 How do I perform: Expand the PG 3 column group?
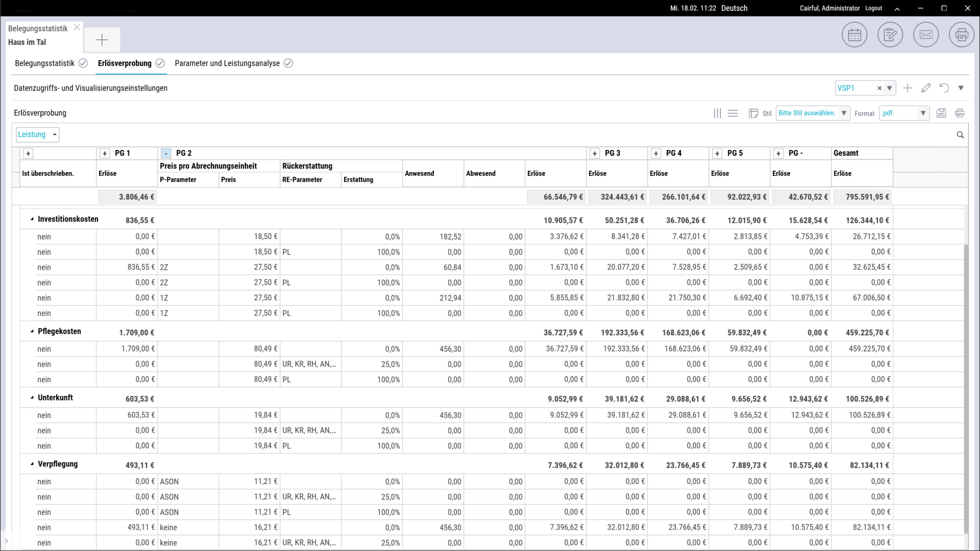tap(595, 154)
